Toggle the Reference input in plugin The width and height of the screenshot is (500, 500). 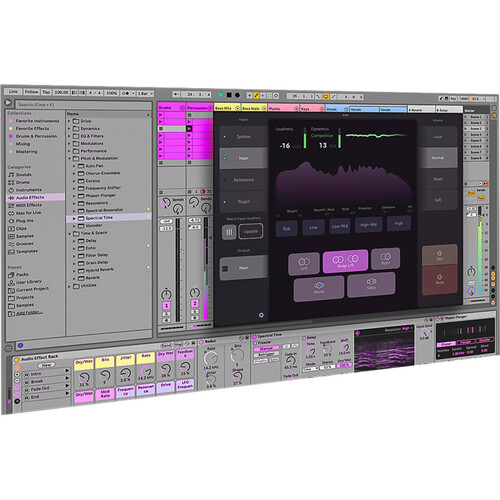pos(243,180)
